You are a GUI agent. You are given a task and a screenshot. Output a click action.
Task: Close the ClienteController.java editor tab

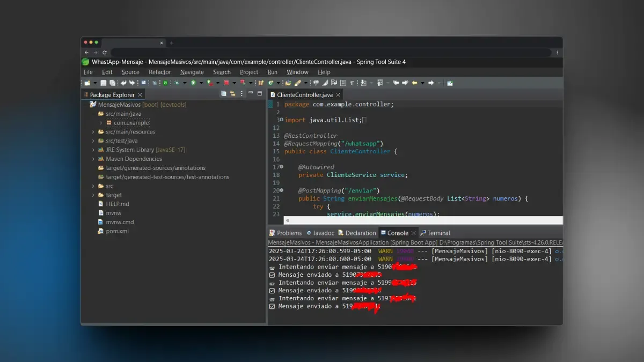tap(338, 94)
